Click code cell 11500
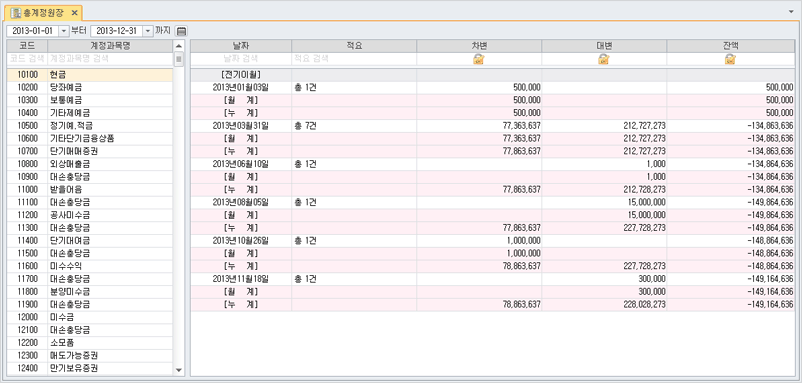The height and width of the screenshot is (383, 802). pyautogui.click(x=27, y=254)
